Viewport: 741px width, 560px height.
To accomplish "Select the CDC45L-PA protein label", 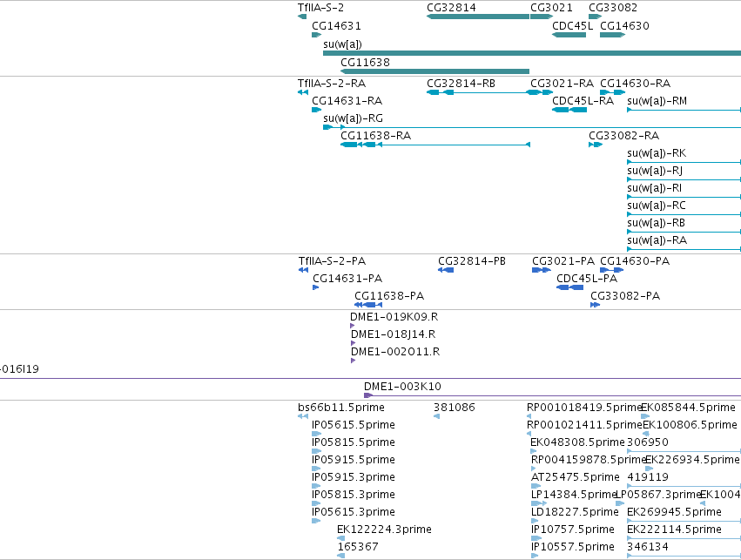I will point(587,279).
